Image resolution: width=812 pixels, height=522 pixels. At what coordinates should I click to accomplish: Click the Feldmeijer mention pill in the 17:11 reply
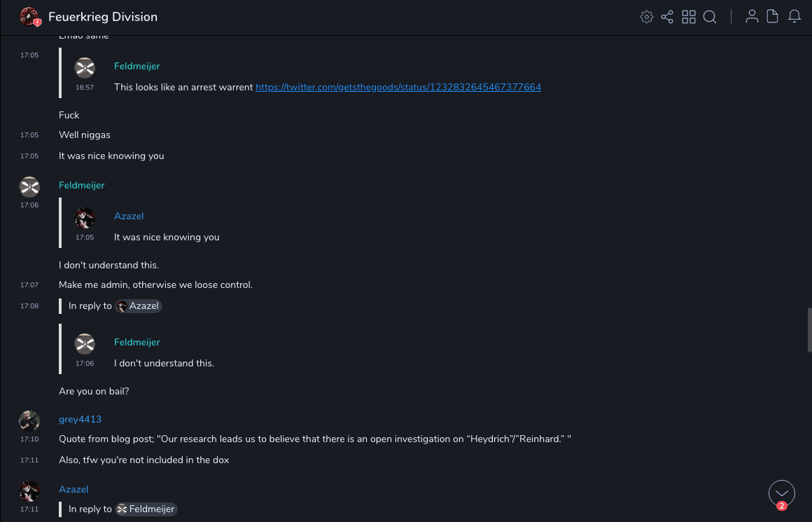tap(146, 509)
